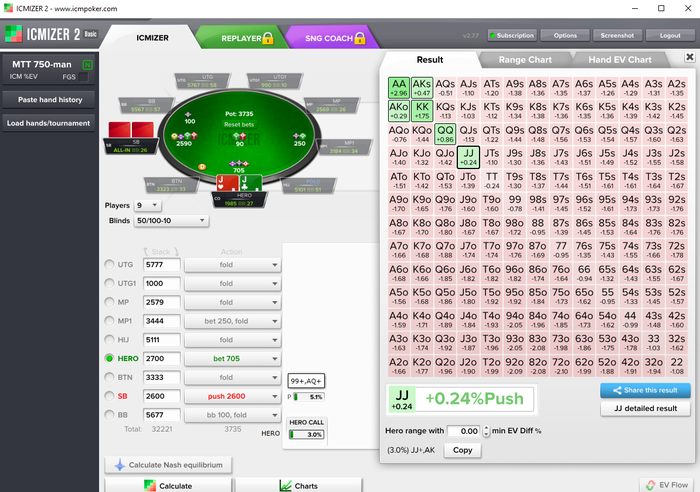The image size is (700, 492).
Task: Click the Charts graph icon
Action: [x=285, y=486]
